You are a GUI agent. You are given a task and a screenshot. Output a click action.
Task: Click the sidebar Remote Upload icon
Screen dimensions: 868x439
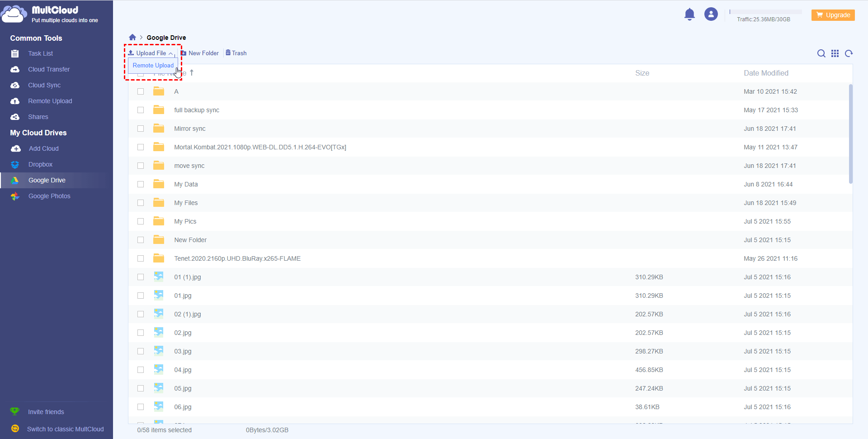point(15,101)
